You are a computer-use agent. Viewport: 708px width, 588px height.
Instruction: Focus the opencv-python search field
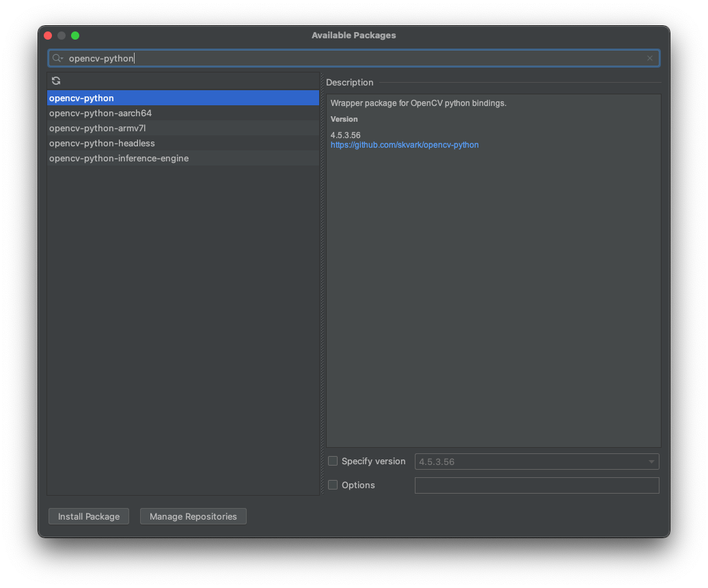pyautogui.click(x=354, y=58)
